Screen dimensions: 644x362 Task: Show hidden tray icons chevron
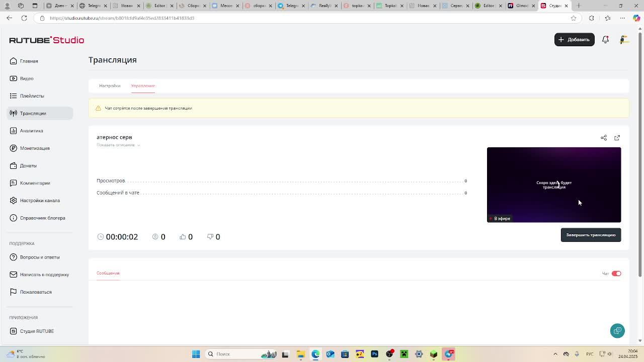pyautogui.click(x=555, y=354)
